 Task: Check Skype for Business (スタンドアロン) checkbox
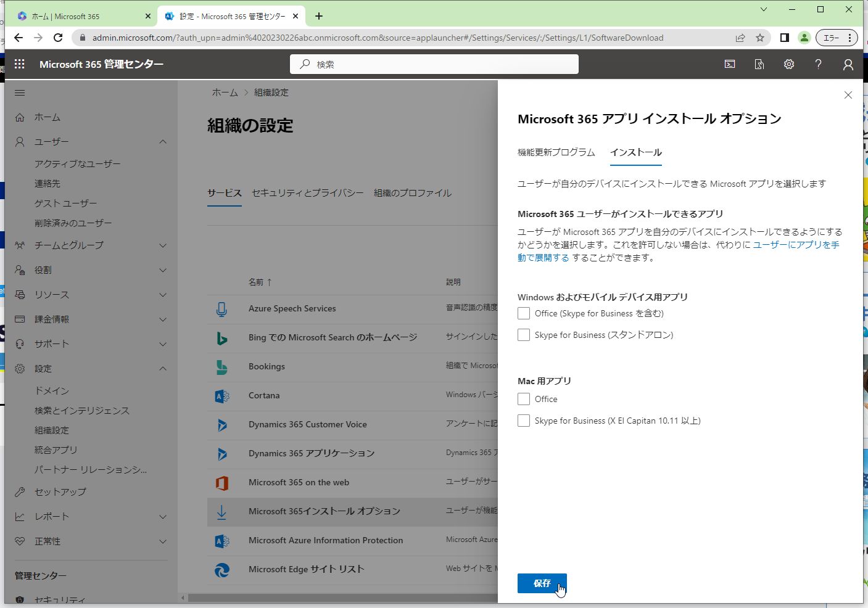[524, 335]
